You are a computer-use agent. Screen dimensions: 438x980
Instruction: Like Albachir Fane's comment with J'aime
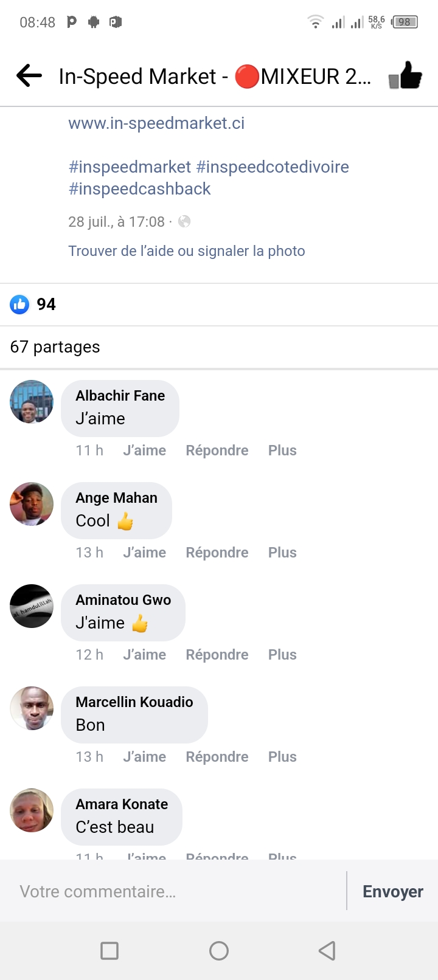click(x=144, y=450)
